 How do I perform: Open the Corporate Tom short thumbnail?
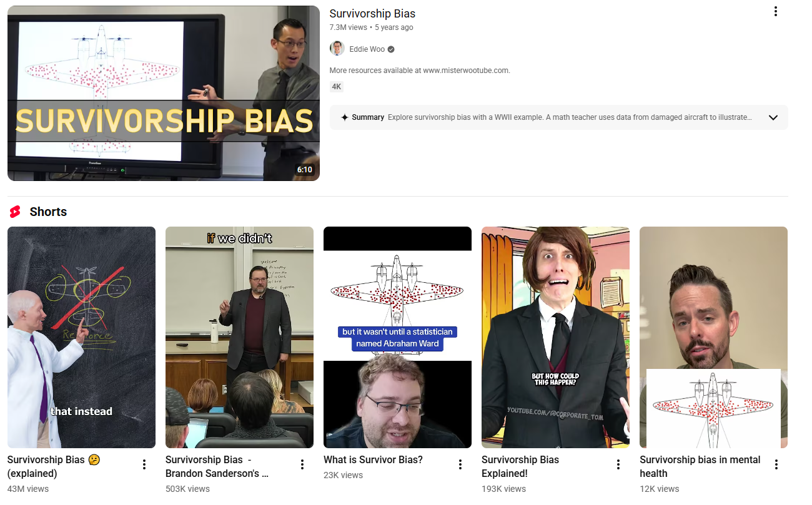[555, 337]
